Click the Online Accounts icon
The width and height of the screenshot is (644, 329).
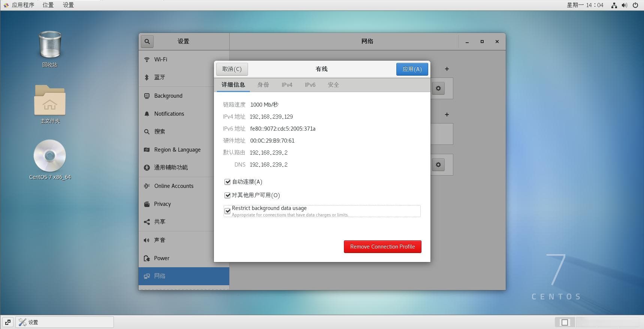click(147, 186)
